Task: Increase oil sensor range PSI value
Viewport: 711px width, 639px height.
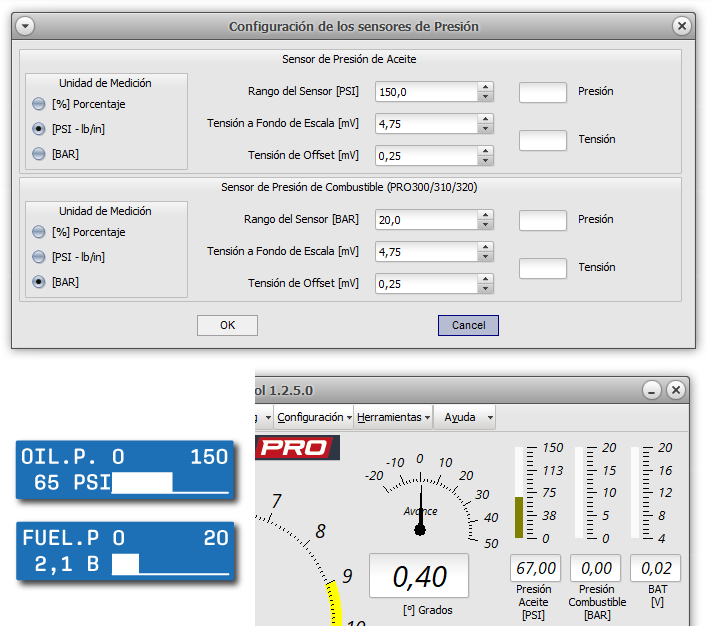Action: click(x=485, y=87)
